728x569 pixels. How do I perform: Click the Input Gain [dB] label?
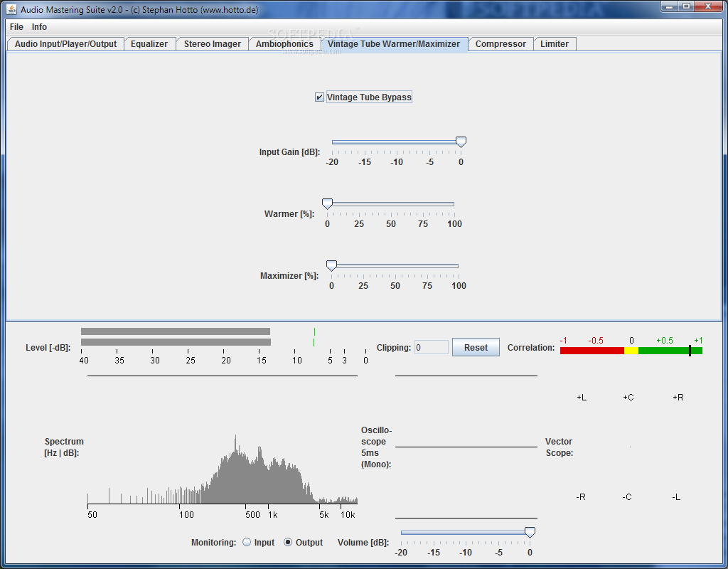290,152
